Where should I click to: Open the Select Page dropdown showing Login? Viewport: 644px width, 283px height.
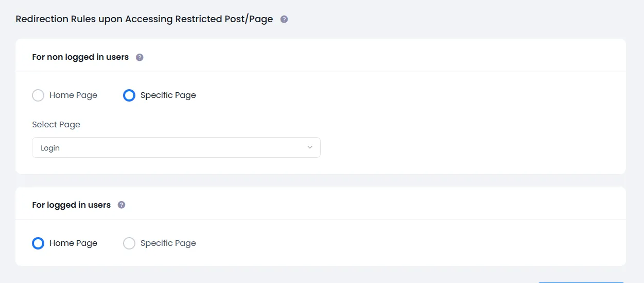[176, 147]
